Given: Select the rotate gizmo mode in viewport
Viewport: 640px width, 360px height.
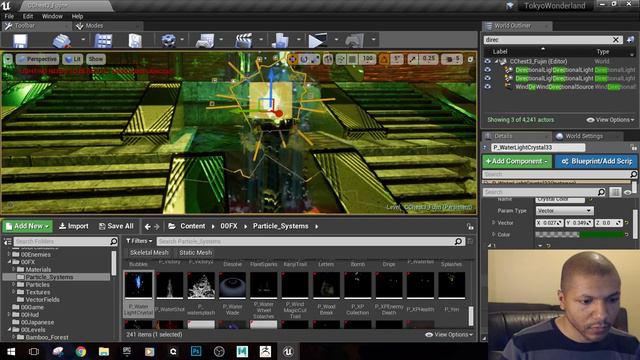Looking at the screenshot, I should [304, 60].
